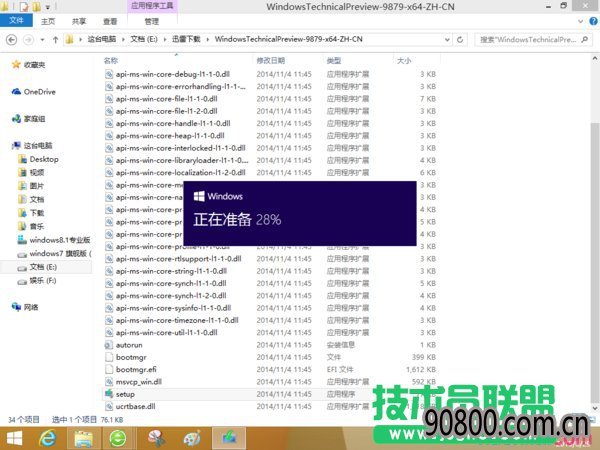Refresh the current folder view
The width and height of the screenshot is (600, 450).
pyautogui.click(x=460, y=39)
